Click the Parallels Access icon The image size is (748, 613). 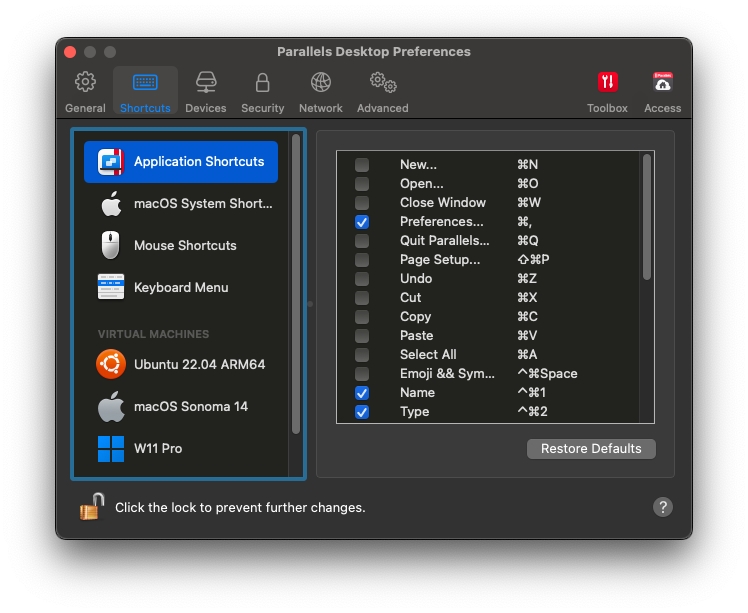[662, 91]
